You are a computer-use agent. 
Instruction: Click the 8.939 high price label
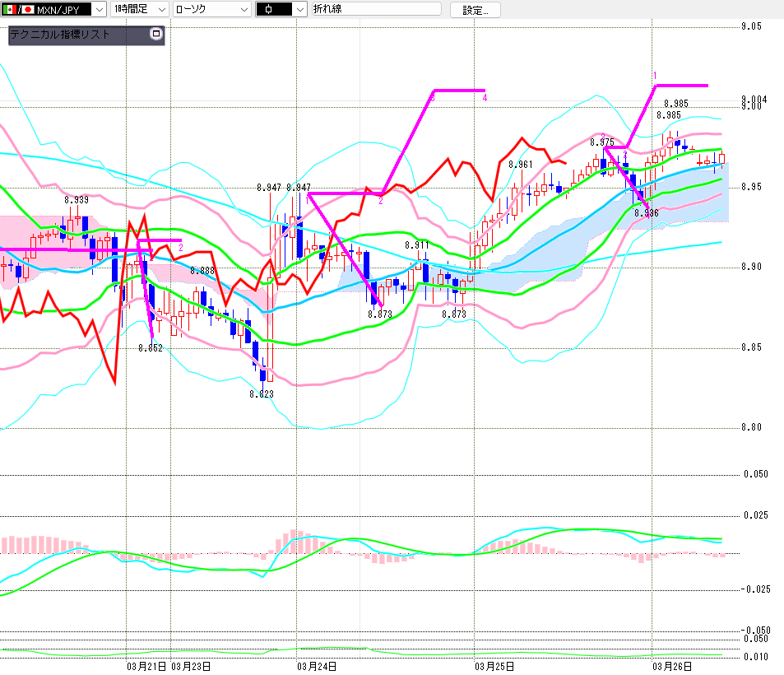pyautogui.click(x=77, y=200)
